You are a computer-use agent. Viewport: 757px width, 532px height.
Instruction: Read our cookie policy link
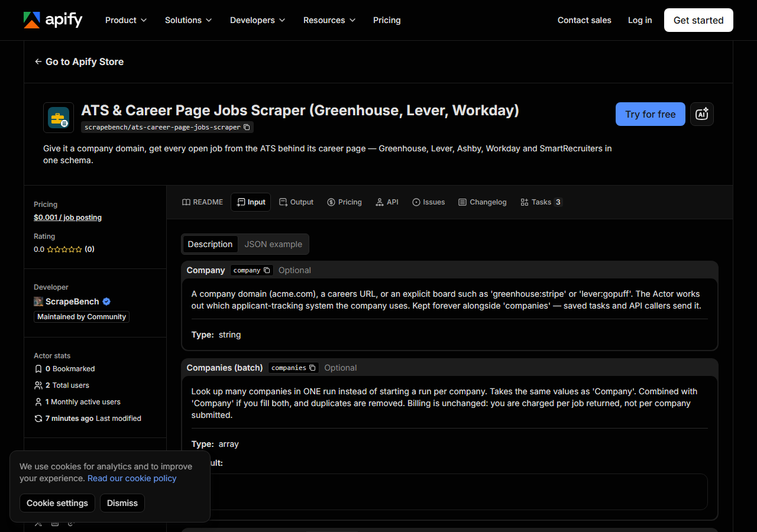(132, 478)
